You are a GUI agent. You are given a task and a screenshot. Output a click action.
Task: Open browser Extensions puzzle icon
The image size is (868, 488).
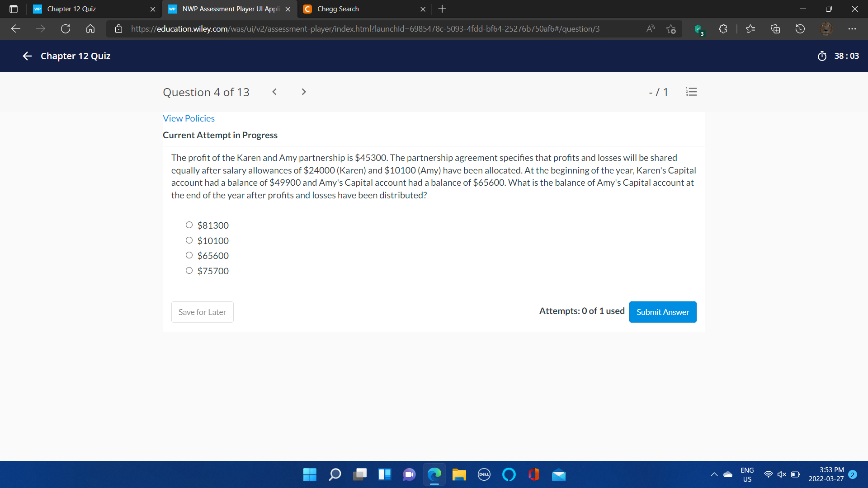723,29
